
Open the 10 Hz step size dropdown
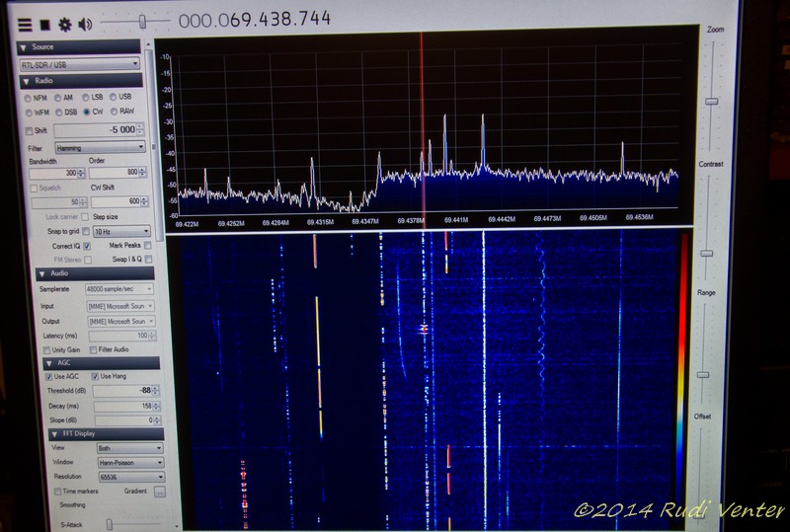(x=121, y=231)
